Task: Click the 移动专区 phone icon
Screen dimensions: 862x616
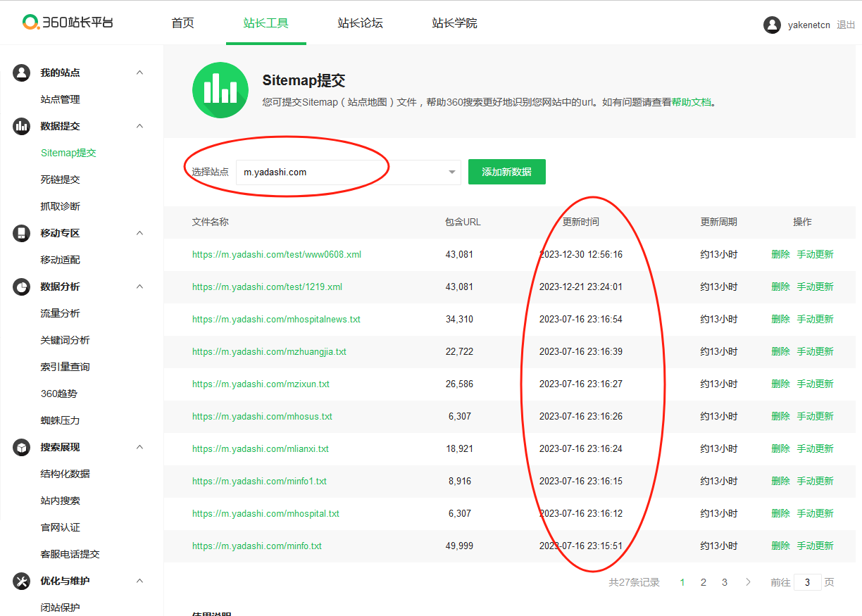Action: (x=21, y=233)
